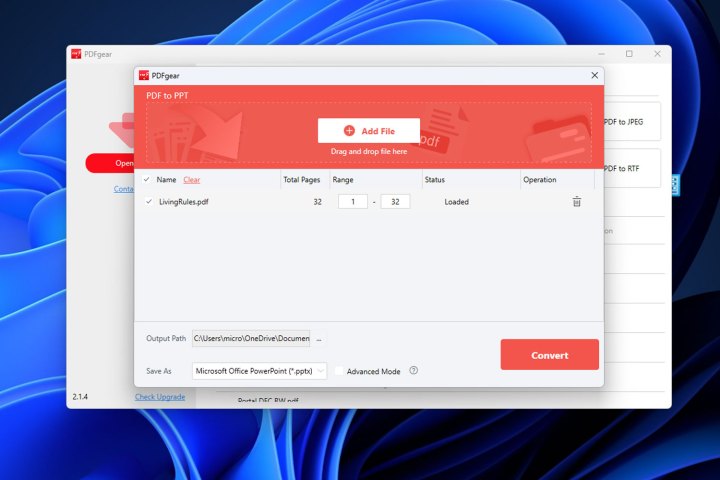Click the Name column header
720x480 pixels.
point(166,180)
